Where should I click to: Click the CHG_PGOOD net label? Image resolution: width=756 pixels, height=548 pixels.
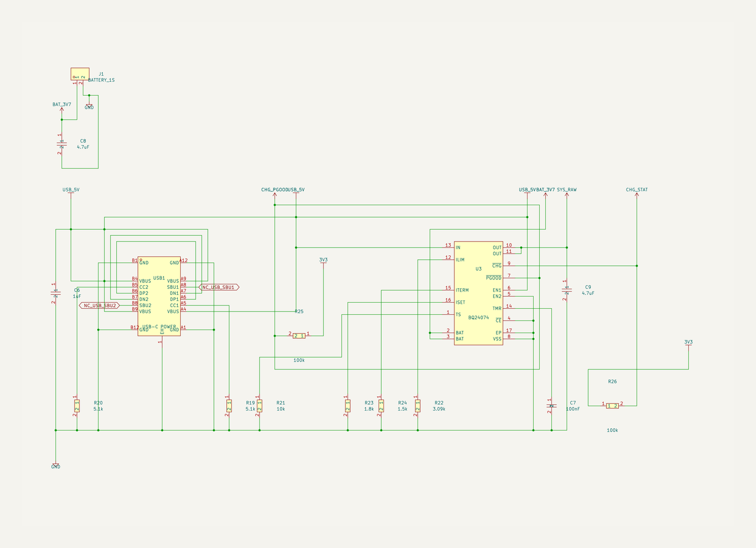tap(275, 190)
